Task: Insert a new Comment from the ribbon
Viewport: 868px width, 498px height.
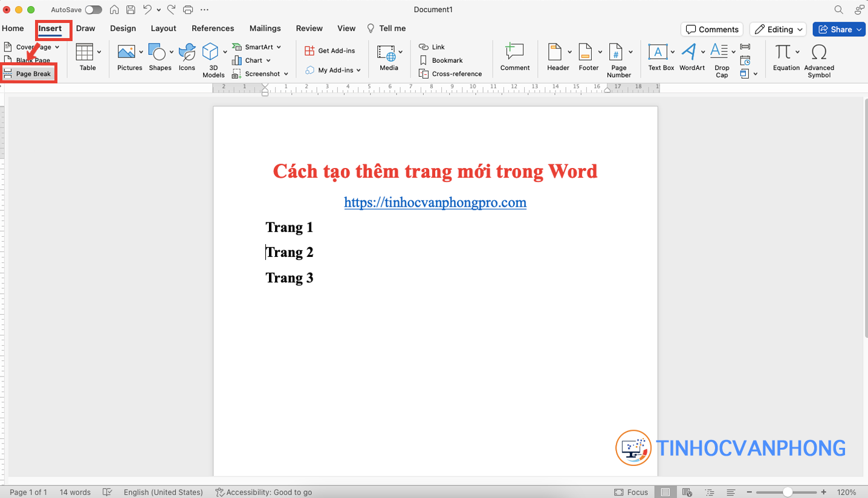Action: coord(515,57)
